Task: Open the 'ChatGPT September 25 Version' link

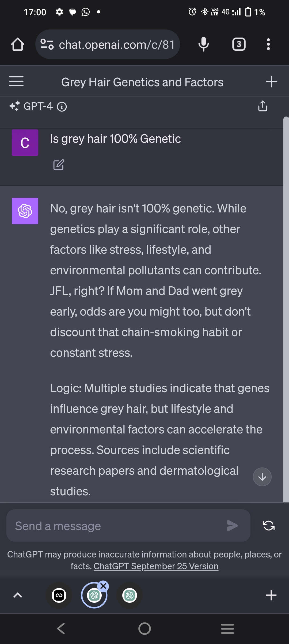Action: tap(156, 566)
